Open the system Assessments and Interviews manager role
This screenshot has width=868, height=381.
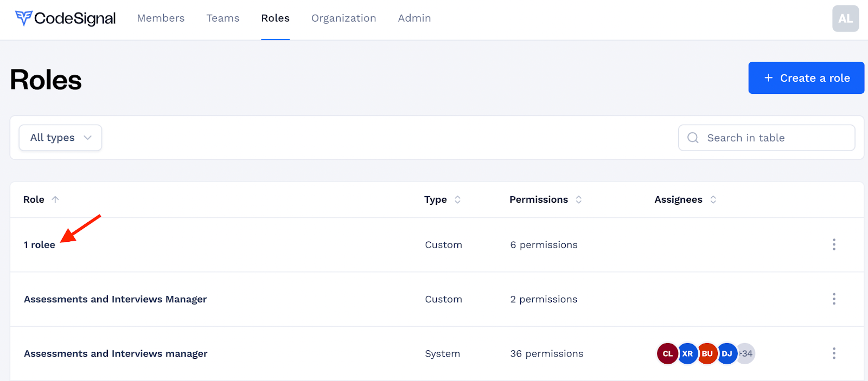tap(116, 353)
